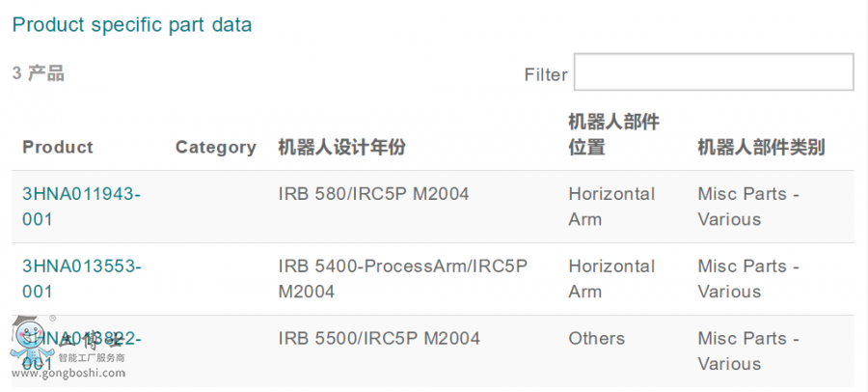The height and width of the screenshot is (392, 868).
Task: Select the 机器人部件位置 column header
Action: pos(613,134)
